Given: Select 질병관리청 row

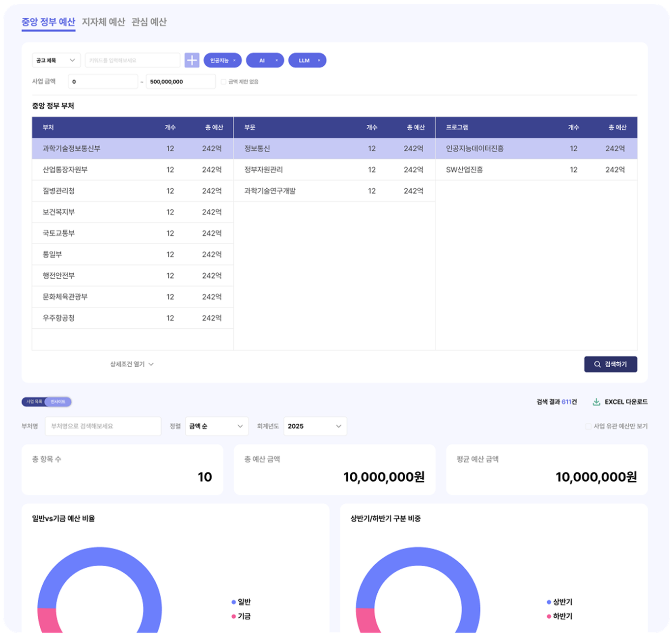Looking at the screenshot, I should tap(133, 191).
